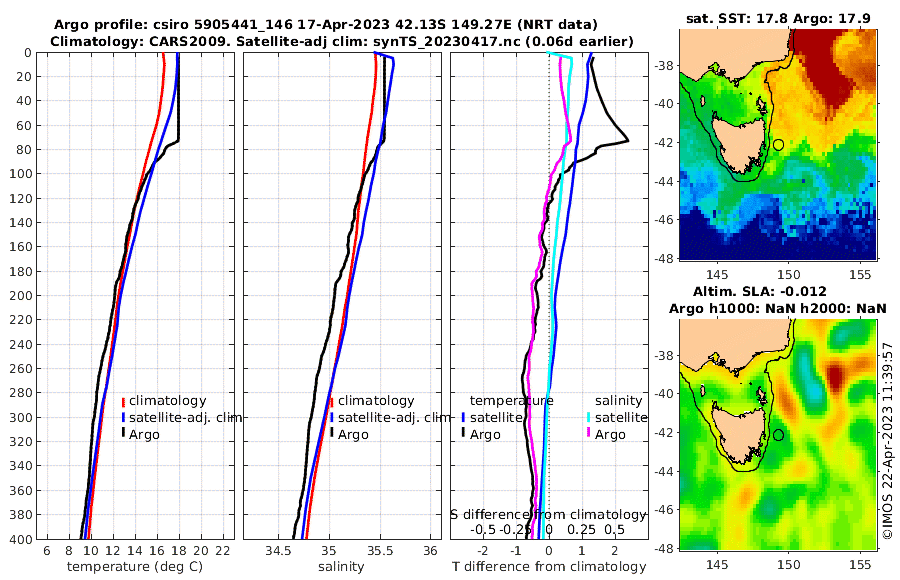Click red climatology legend marker in temperature panel
The image size is (900, 580).
point(123,401)
